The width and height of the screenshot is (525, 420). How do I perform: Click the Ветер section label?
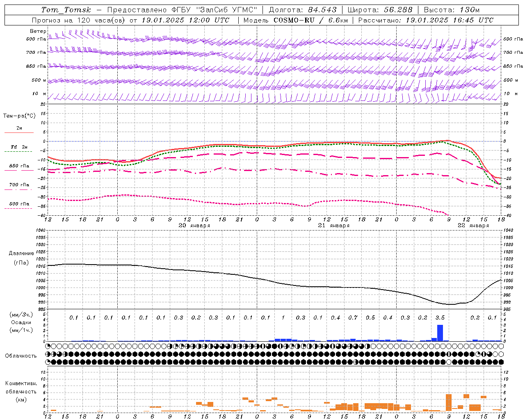coord(38,31)
